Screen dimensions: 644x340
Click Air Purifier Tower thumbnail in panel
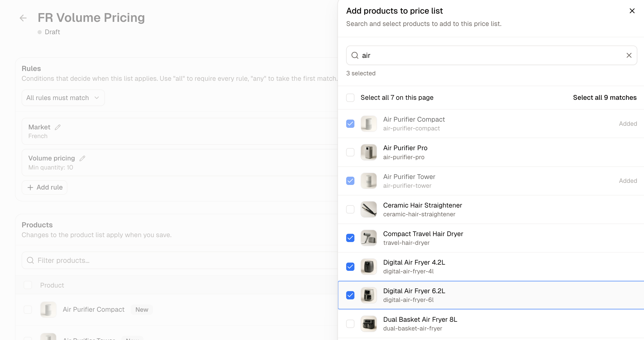point(369,181)
